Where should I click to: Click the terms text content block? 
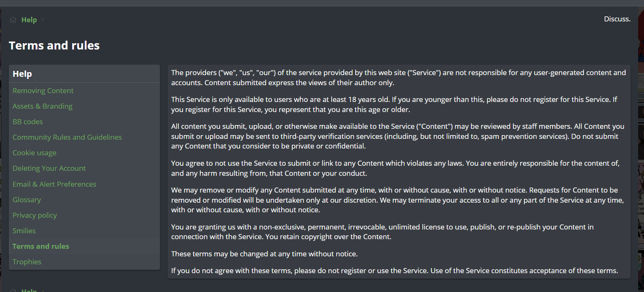(399, 172)
